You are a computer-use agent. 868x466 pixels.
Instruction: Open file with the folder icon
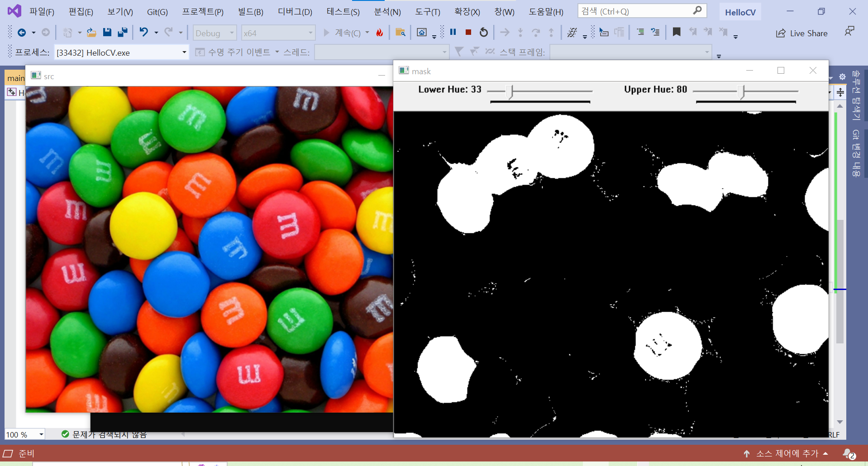click(x=91, y=33)
